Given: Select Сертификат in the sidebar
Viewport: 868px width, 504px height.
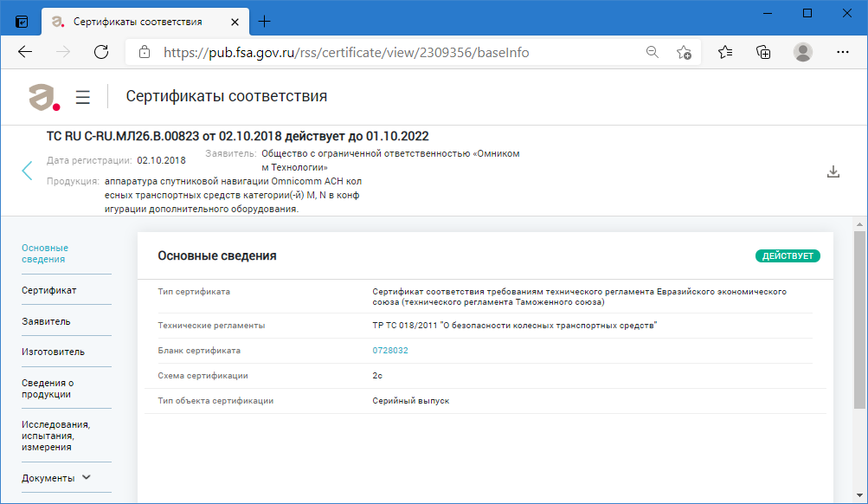Looking at the screenshot, I should click(x=49, y=290).
